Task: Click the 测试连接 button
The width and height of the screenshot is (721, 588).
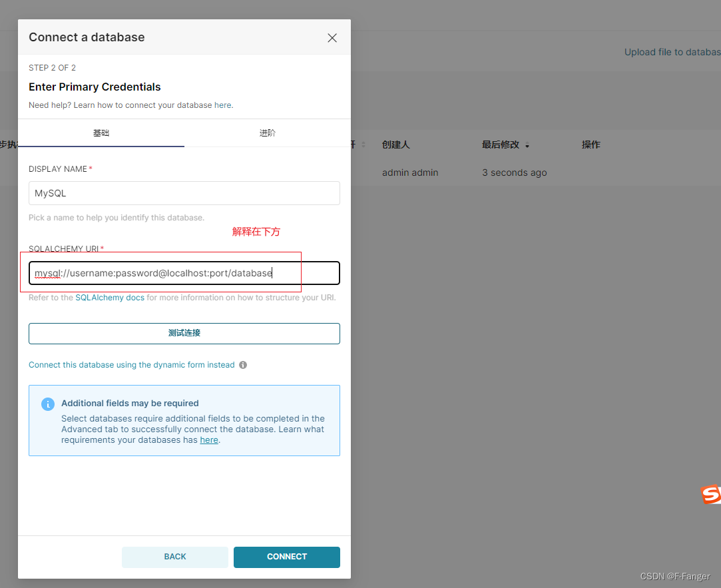Action: coord(184,334)
